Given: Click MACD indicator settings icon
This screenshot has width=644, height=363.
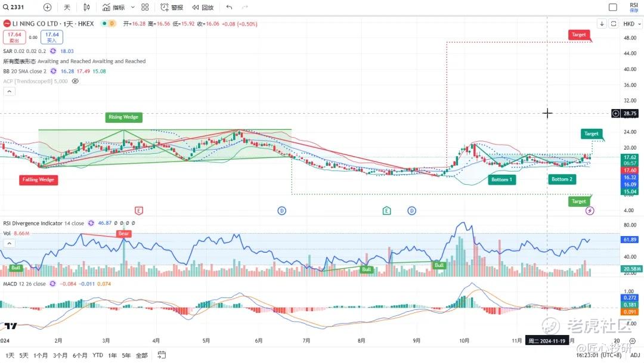Looking at the screenshot, I should pyautogui.click(x=52, y=284).
